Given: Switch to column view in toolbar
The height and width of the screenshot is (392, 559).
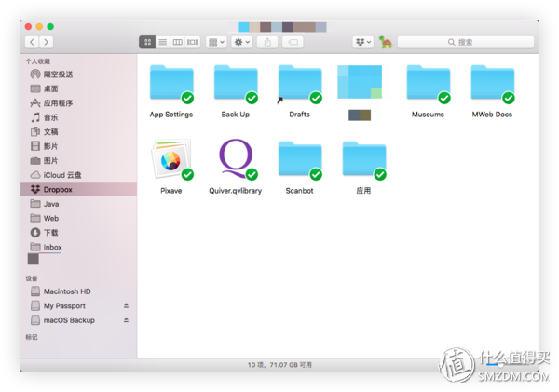Looking at the screenshot, I should (178, 43).
